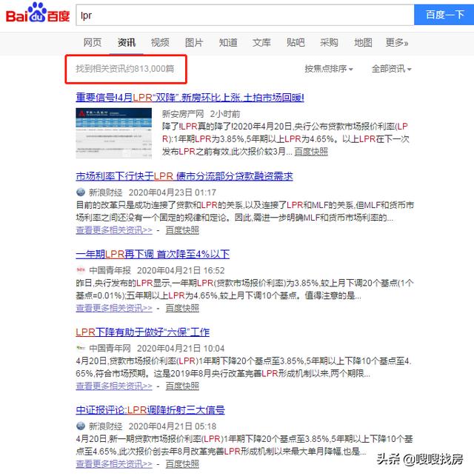The width and height of the screenshot is (474, 476).
Task: Click the 新浪财经 source icon dated 04月21日
Action: [x=81, y=426]
